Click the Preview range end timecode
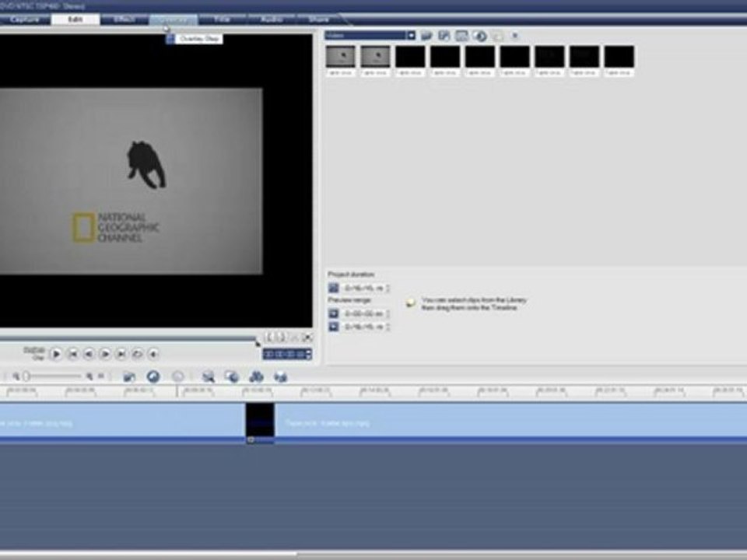The width and height of the screenshot is (747, 560). pos(363,327)
